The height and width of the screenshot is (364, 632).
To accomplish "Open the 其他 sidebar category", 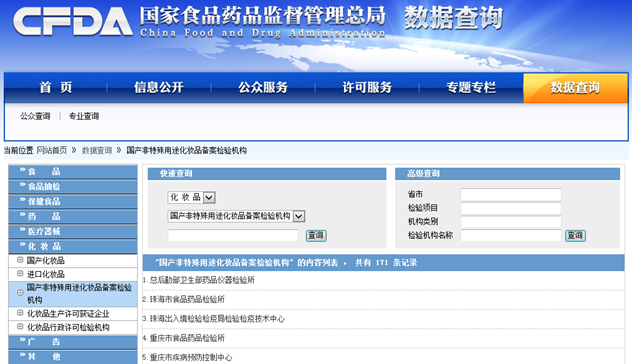I will pyautogui.click(x=73, y=357).
